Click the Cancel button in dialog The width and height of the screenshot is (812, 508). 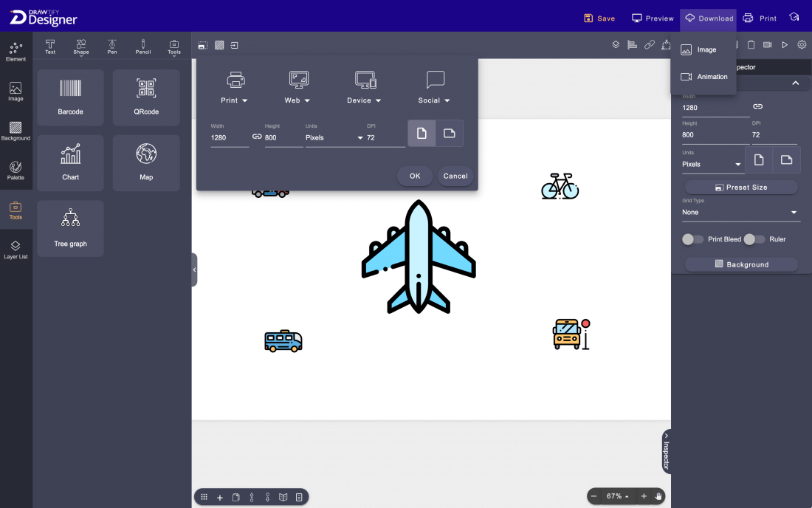455,176
